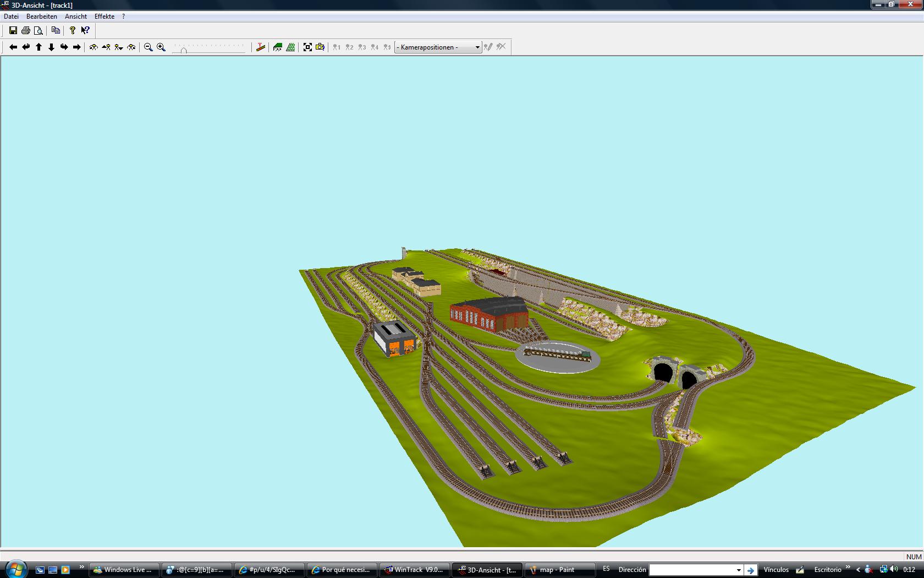Open the Effekte menu
The image size is (924, 578).
[105, 17]
